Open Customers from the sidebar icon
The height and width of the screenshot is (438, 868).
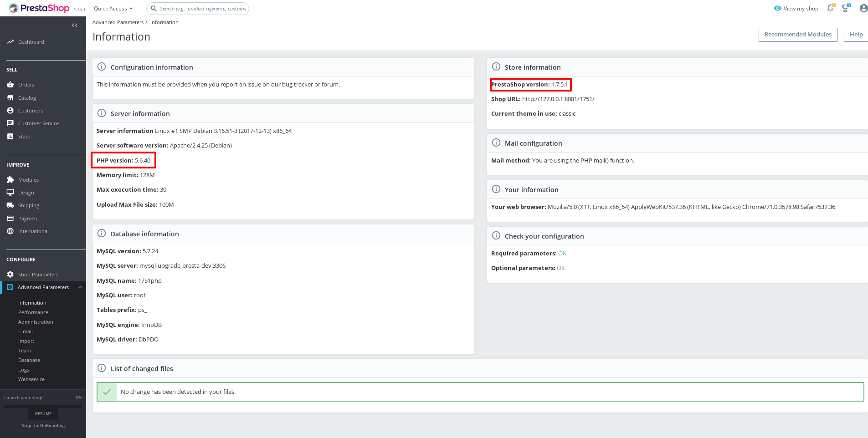10,110
